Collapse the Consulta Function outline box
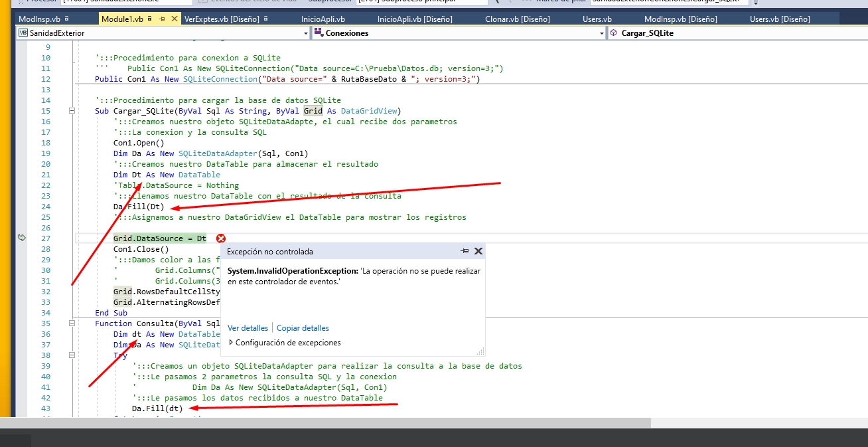The image size is (868, 447). click(x=72, y=323)
